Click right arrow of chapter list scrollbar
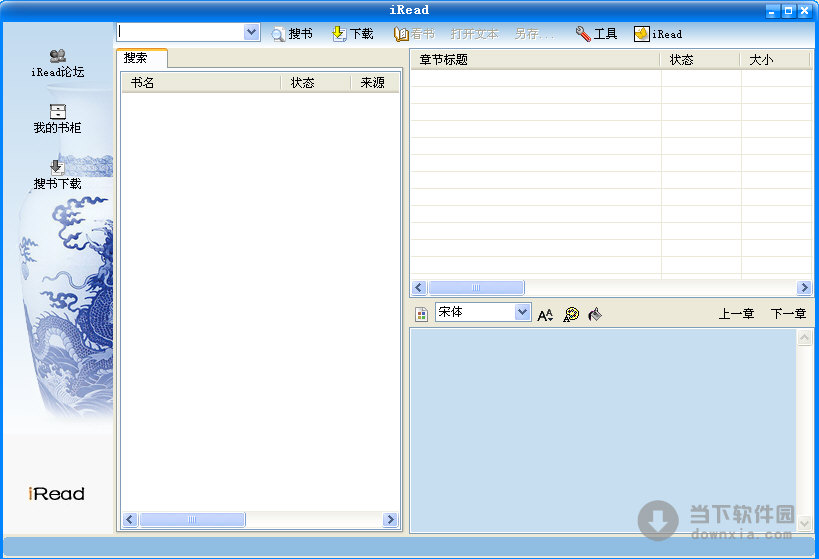 point(804,288)
